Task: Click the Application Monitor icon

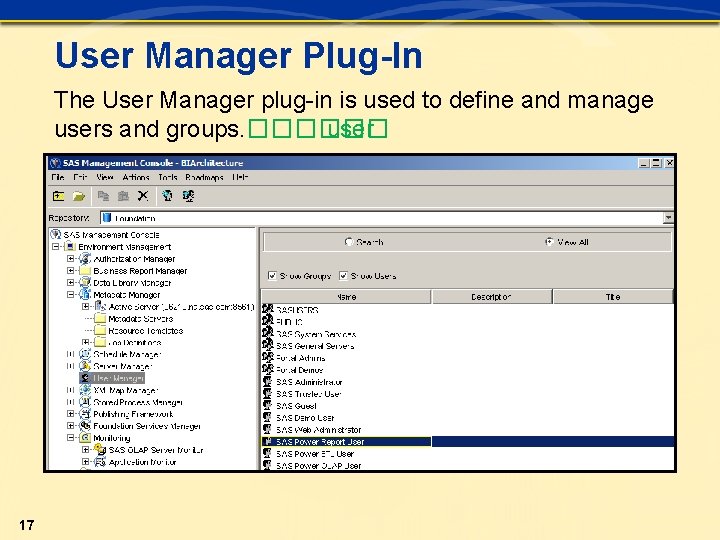Action: click(x=100, y=462)
